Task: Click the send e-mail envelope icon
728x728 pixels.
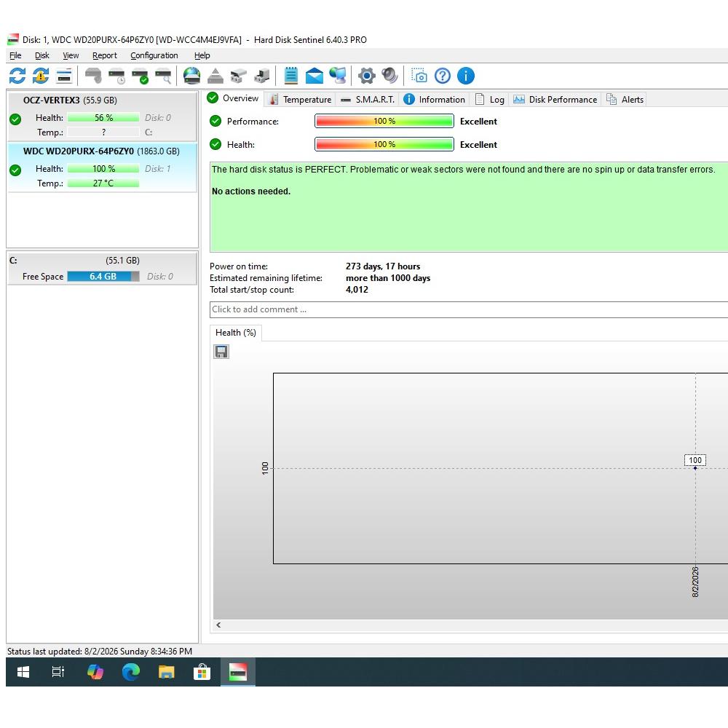Action: pyautogui.click(x=314, y=76)
